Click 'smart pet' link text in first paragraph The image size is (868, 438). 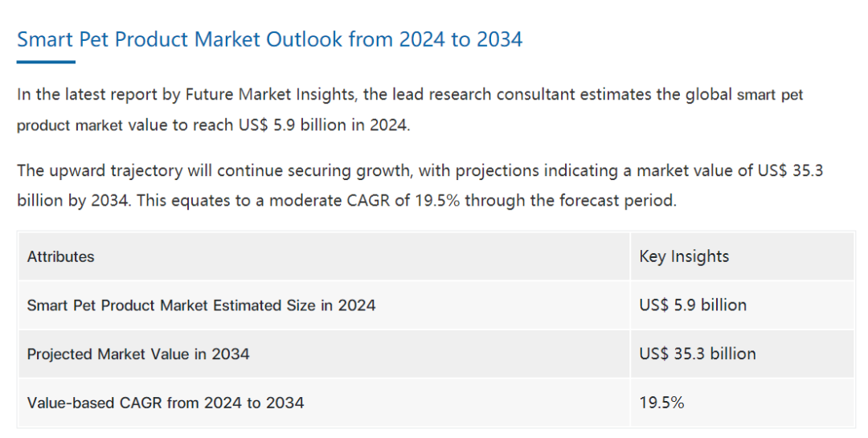(770, 95)
